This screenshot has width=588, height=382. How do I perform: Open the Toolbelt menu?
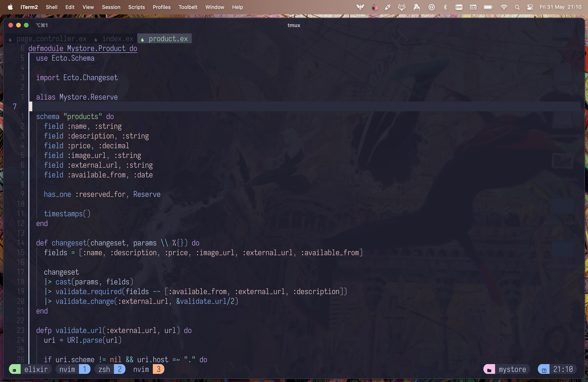[188, 7]
